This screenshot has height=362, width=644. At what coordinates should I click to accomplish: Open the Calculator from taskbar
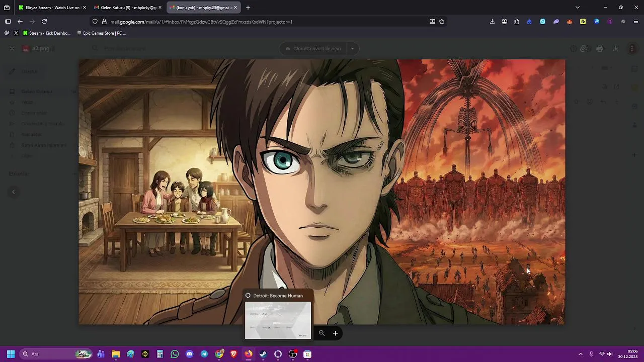(x=159, y=354)
